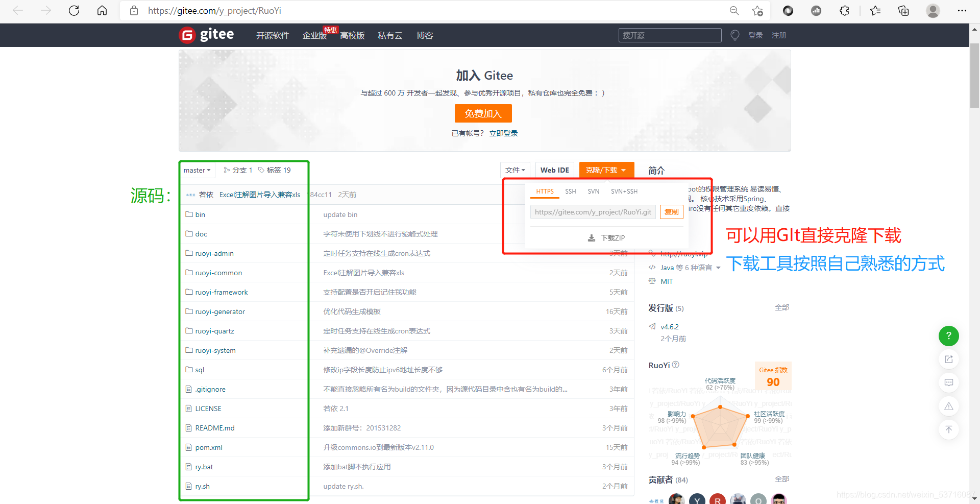Click the page vertical scrollbar thumb

click(974, 76)
